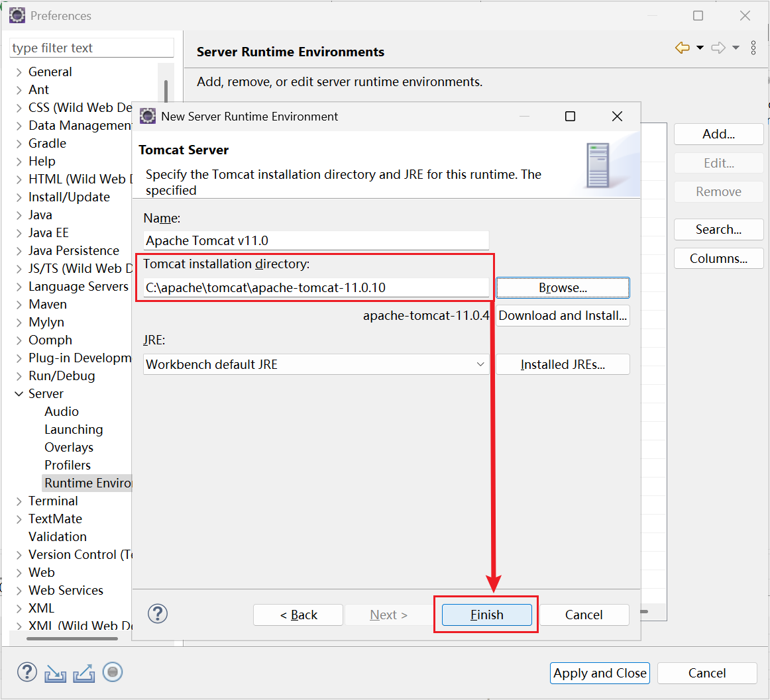The width and height of the screenshot is (770, 700).
Task: Select the Install/Update category
Action: 69,197
